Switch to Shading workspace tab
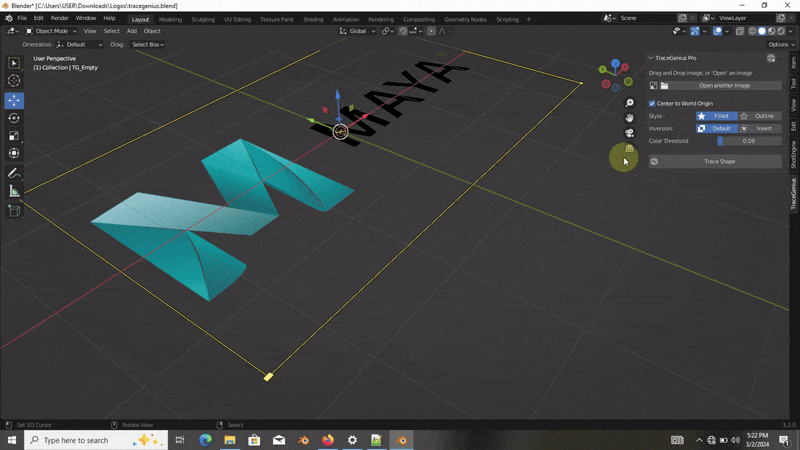This screenshot has width=800, height=450. [313, 19]
